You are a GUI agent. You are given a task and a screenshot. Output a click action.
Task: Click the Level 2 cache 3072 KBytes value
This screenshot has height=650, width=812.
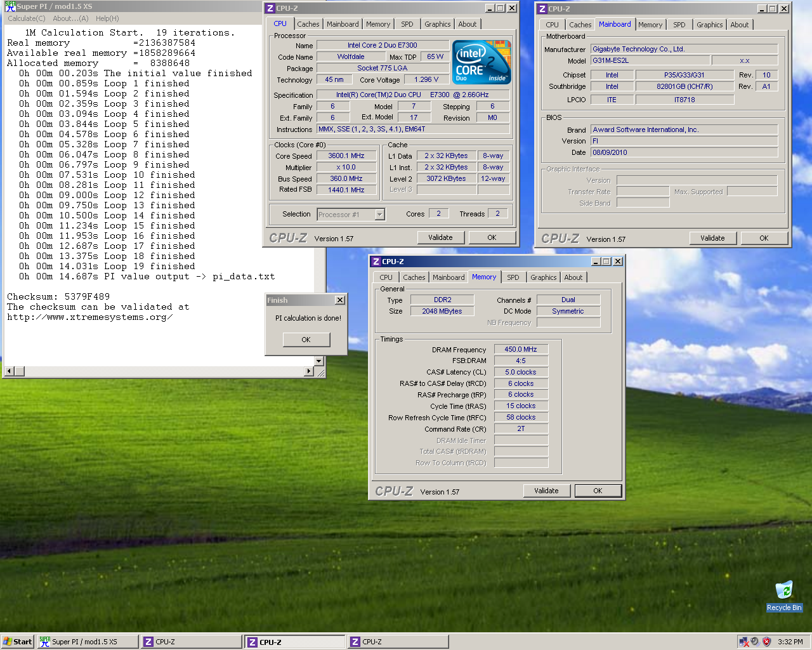(446, 179)
